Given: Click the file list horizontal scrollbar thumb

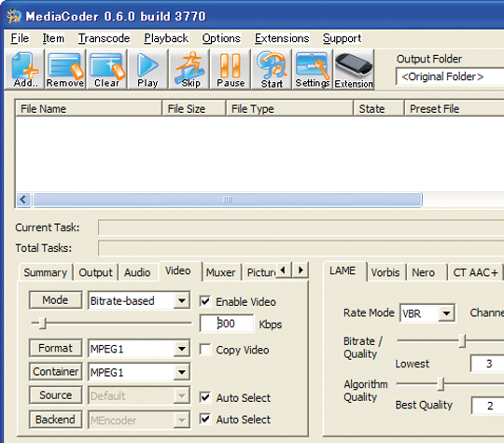Looking at the screenshot, I should tap(228, 200).
